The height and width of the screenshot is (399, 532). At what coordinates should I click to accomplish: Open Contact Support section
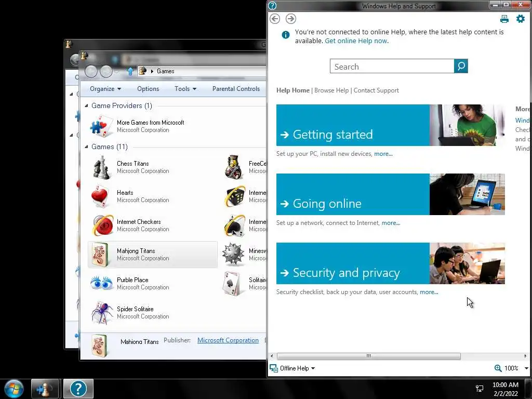(376, 90)
